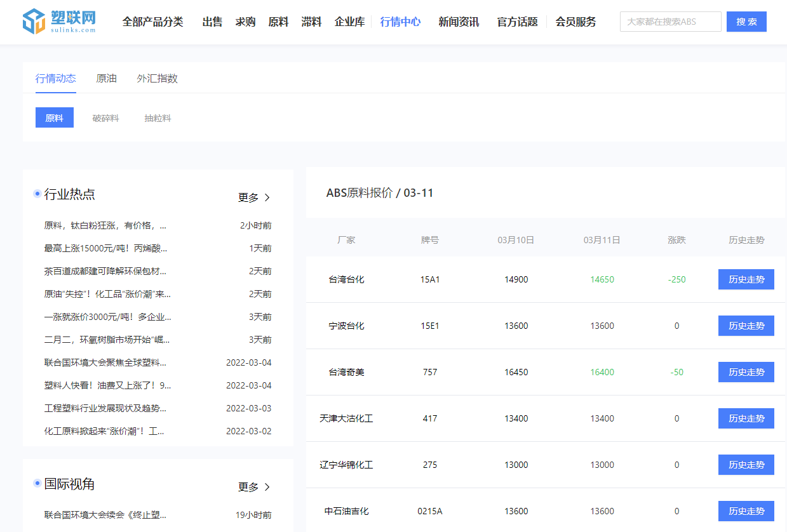Click the 国际视角 section title
Image resolution: width=787 pixels, height=532 pixels.
[x=70, y=484]
